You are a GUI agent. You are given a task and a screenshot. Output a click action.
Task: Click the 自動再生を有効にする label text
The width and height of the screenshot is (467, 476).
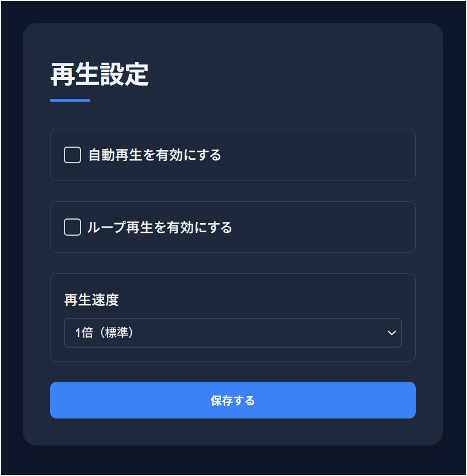point(153,155)
